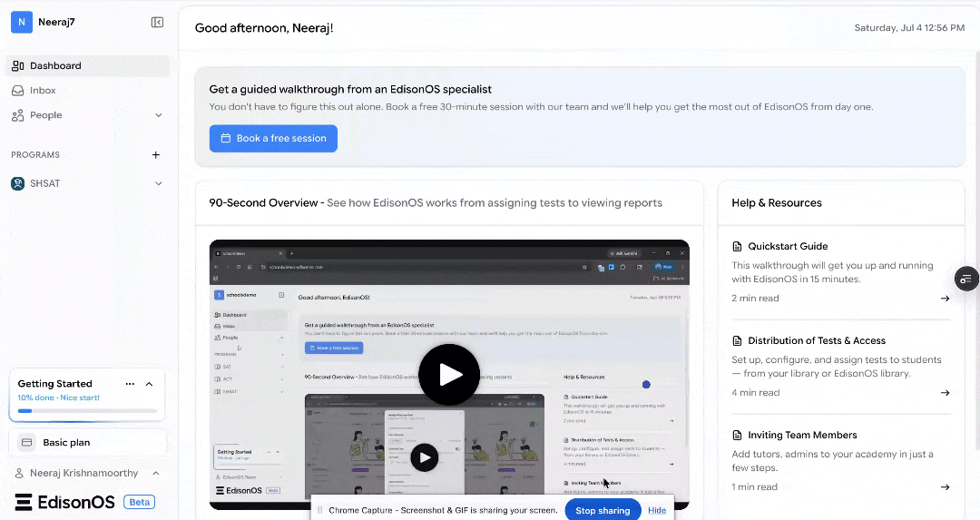The width and height of the screenshot is (980, 520).
Task: Click Stop sharing in capture bar
Action: 603,511
